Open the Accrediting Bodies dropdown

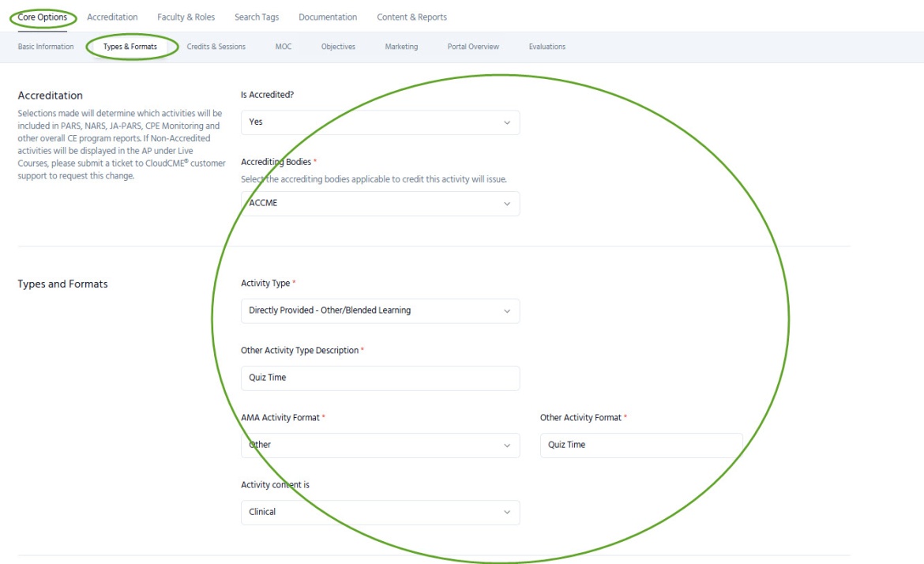(x=380, y=203)
